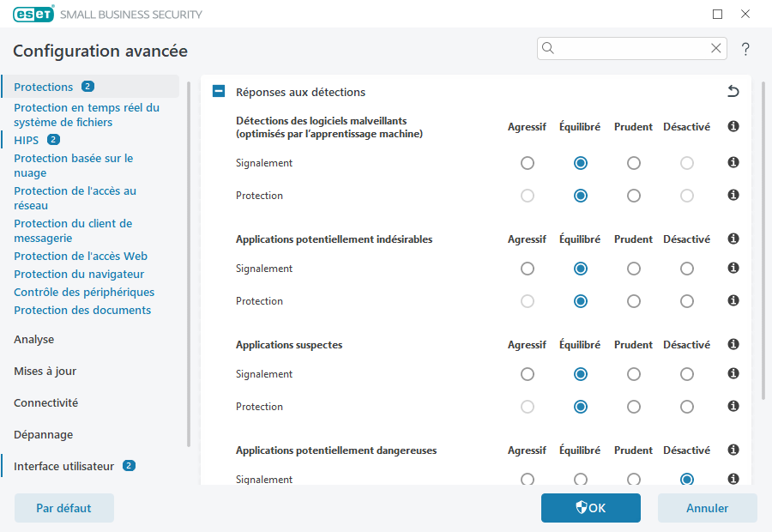Expand Interface utilisateur sidebar section
Screen dimensions: 772x532
[x=63, y=467]
